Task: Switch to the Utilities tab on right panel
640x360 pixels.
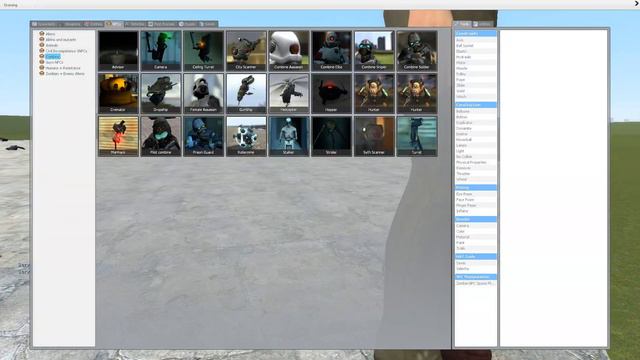Action: click(483, 24)
